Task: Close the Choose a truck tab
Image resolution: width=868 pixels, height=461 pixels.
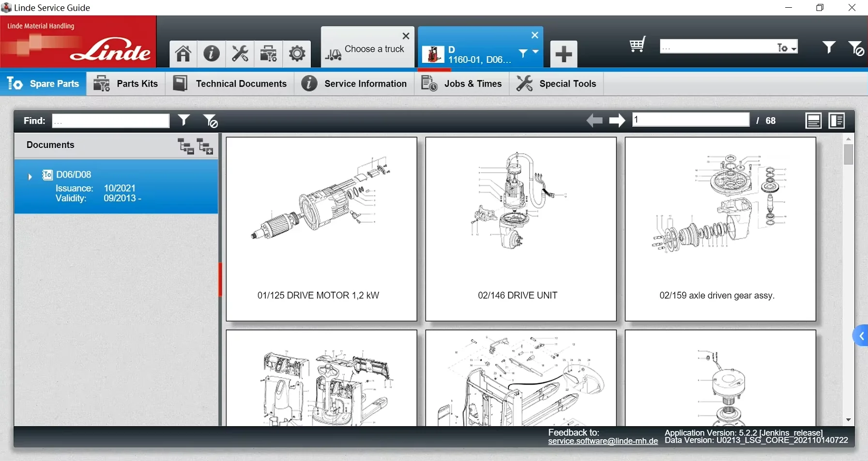Action: pos(406,36)
